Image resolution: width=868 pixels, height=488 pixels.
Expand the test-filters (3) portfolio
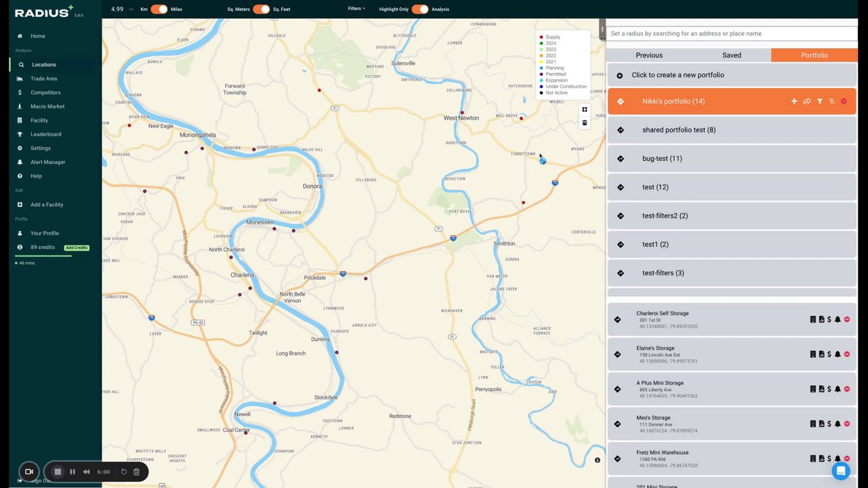(732, 272)
